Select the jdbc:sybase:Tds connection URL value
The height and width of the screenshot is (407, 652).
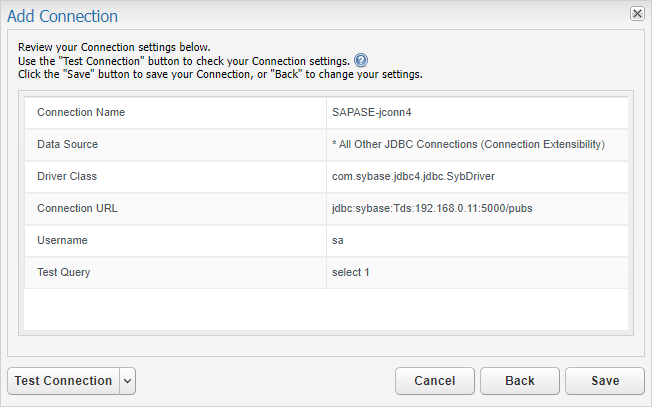[432, 208]
